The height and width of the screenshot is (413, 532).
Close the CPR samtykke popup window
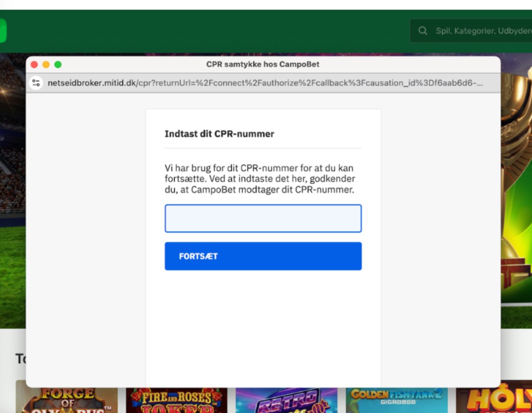coord(34,64)
